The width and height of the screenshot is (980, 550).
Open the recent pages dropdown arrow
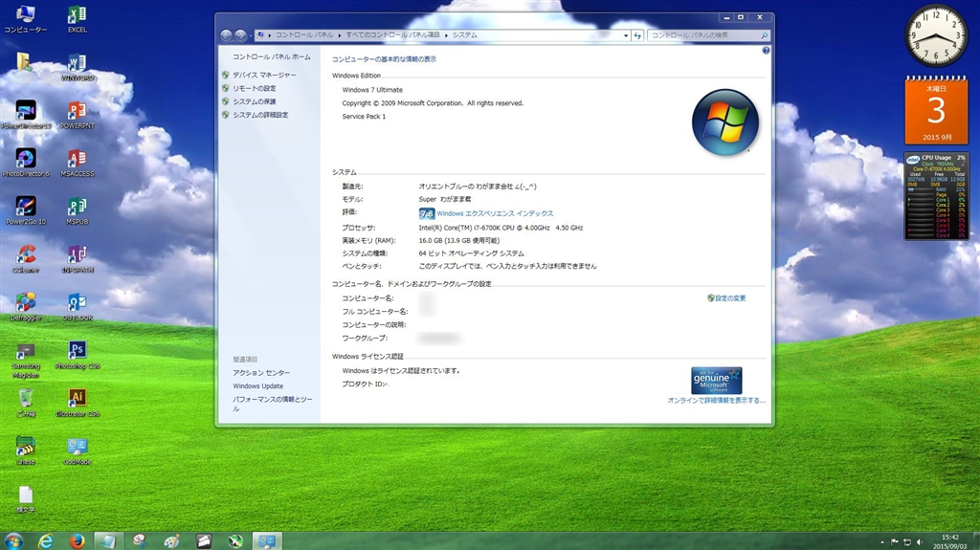click(250, 35)
